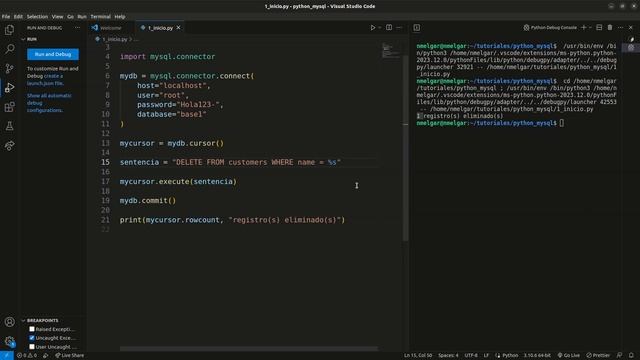Split the terminal
640x360 pixels.
point(599,27)
